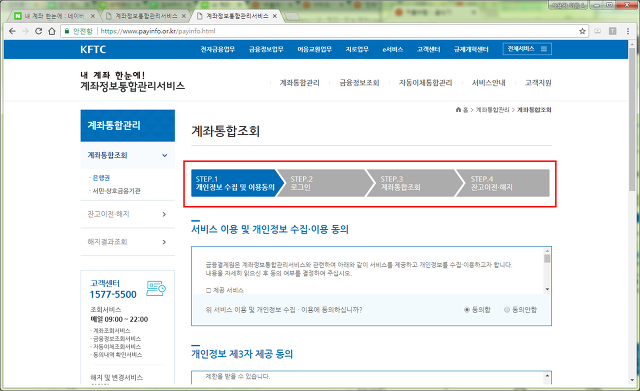Image resolution: width=640 pixels, height=391 pixels.
Task: Bookmark this page with the star icon
Action: [582, 31]
